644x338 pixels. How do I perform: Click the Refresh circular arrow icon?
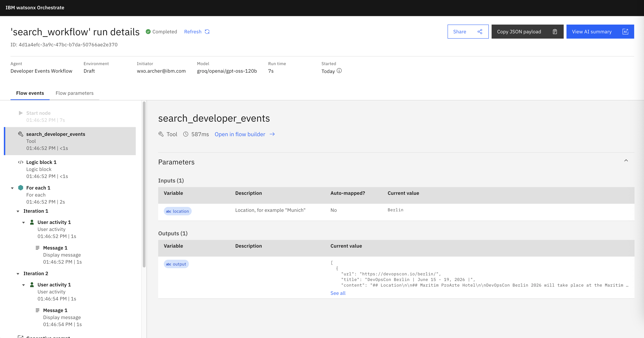coord(207,32)
